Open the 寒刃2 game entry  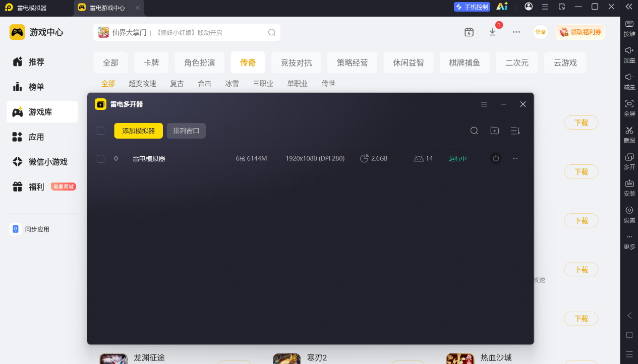coord(317,357)
